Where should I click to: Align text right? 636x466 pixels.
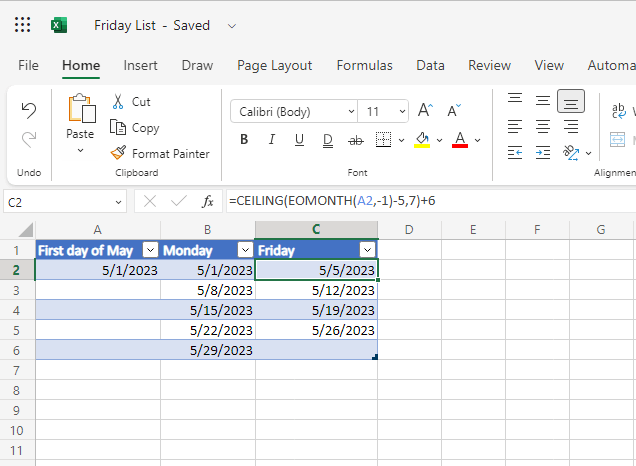pyautogui.click(x=571, y=127)
